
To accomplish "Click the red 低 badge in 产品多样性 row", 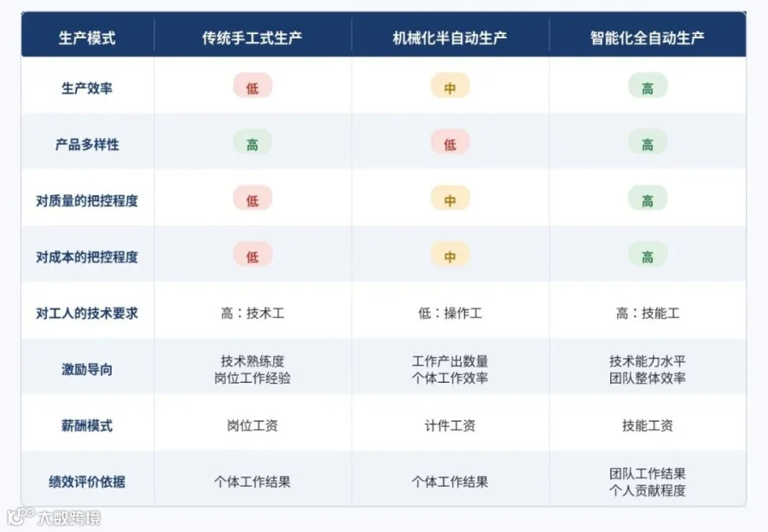I will point(450,142).
